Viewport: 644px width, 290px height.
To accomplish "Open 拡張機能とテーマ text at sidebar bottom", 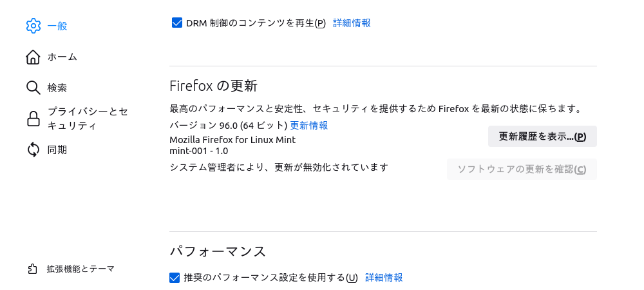I will [80, 269].
